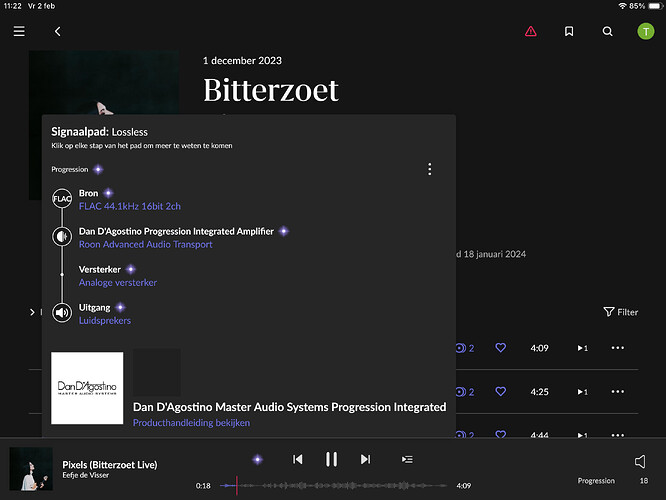Open the red warning alert icon
Screen dimensions: 666x500
(x=530, y=31)
